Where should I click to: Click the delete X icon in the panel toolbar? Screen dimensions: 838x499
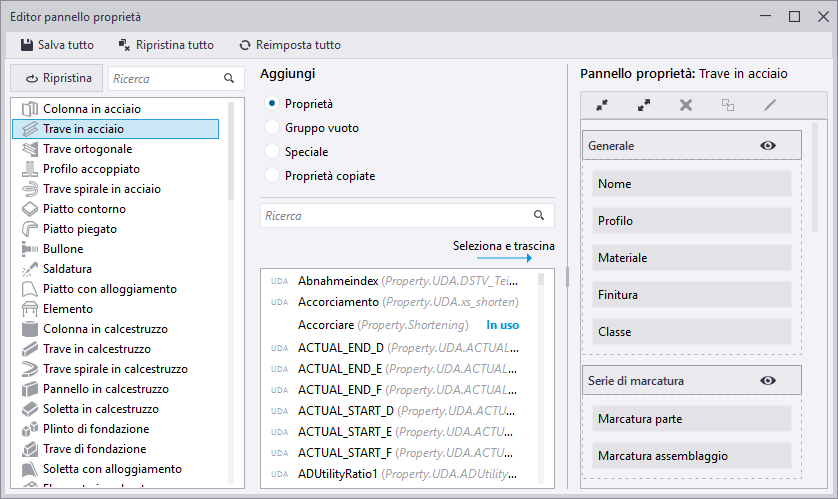pyautogui.click(x=686, y=105)
